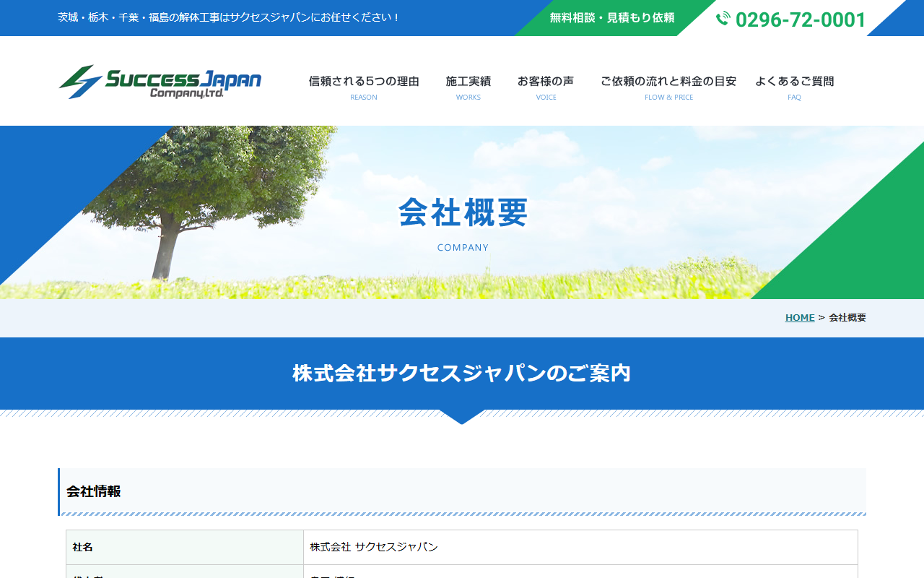Open the お客様の声 VOICE menu item
Image resolution: width=924 pixels, height=578 pixels.
[x=546, y=87]
